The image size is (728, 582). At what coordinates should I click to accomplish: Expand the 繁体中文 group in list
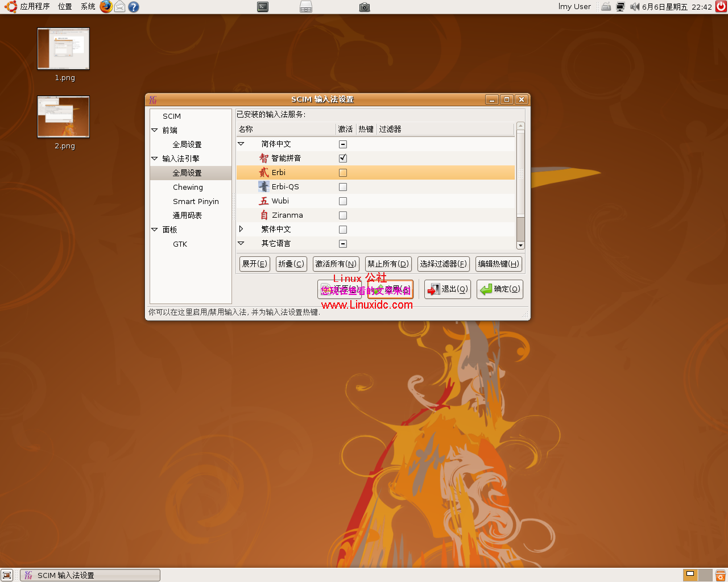coord(241,229)
